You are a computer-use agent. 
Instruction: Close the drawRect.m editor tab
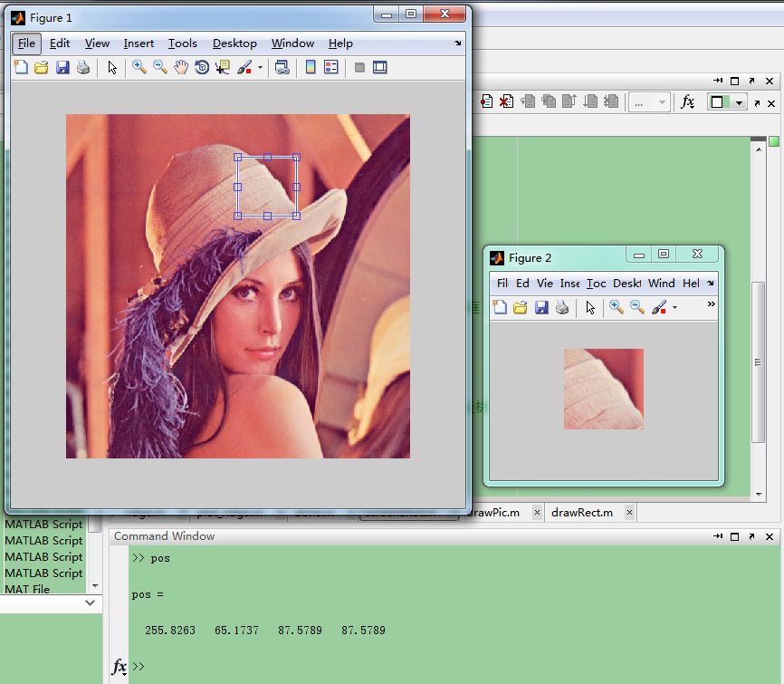click(629, 513)
